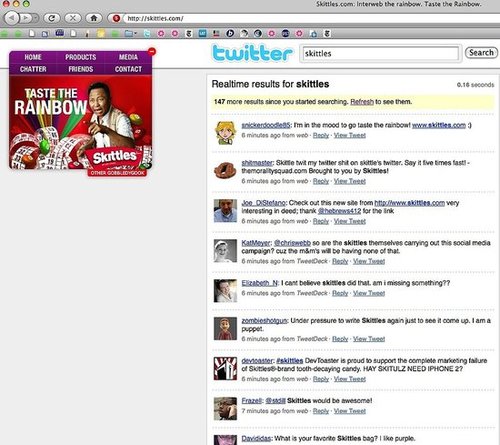The image size is (500, 445).
Task: Stop loading with the X toolbar icon
Action: pyautogui.click(x=73, y=18)
